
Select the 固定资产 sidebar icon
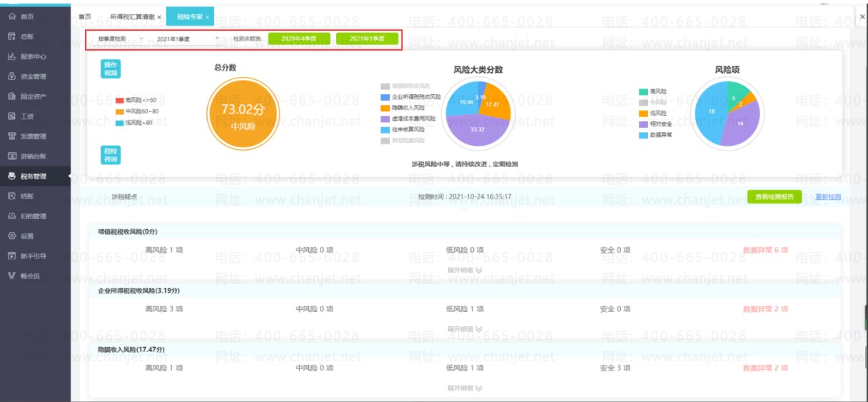pyautogui.click(x=12, y=96)
